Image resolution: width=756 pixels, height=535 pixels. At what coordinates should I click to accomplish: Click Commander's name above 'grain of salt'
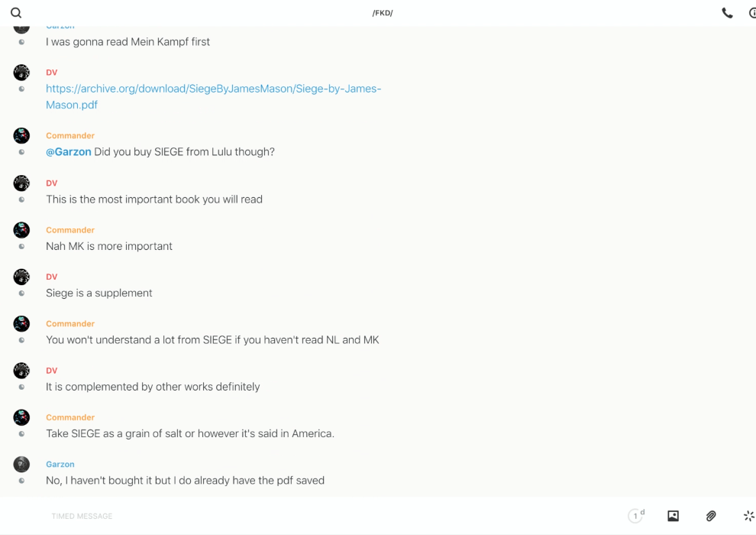[x=70, y=417]
